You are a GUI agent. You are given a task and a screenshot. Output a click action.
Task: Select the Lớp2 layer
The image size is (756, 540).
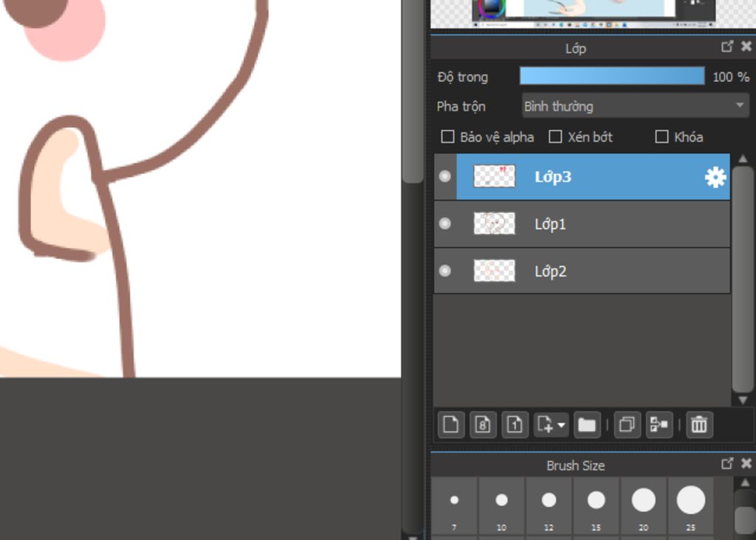pyautogui.click(x=582, y=271)
